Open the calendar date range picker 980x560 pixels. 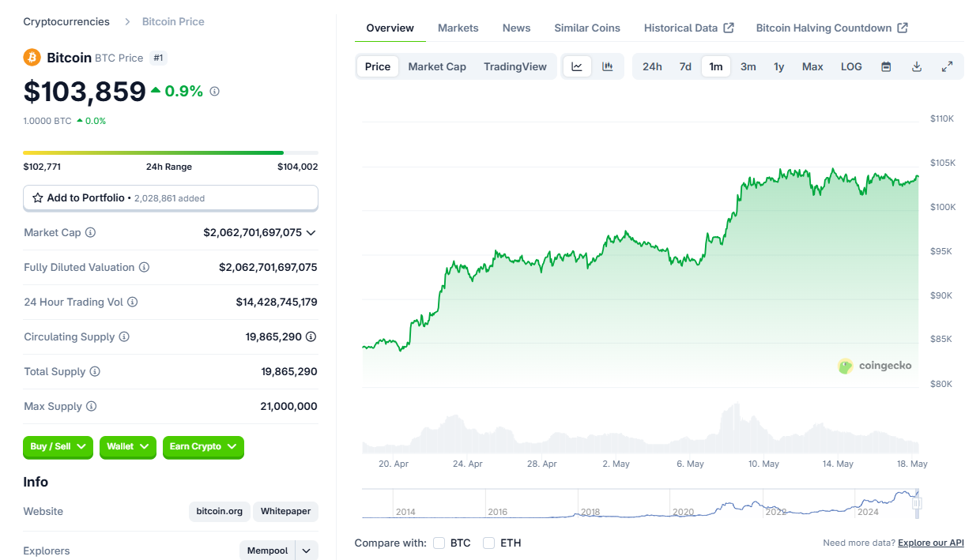click(886, 67)
